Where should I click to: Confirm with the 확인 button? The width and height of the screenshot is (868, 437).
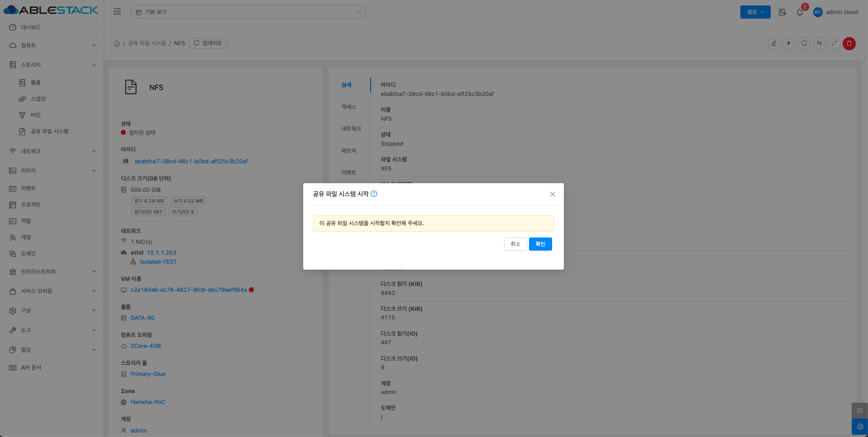tap(540, 244)
